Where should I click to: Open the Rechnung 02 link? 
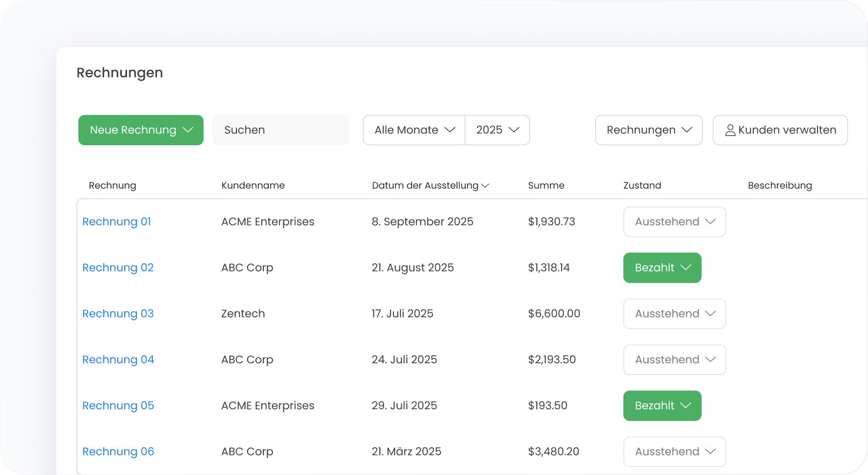[x=118, y=267]
